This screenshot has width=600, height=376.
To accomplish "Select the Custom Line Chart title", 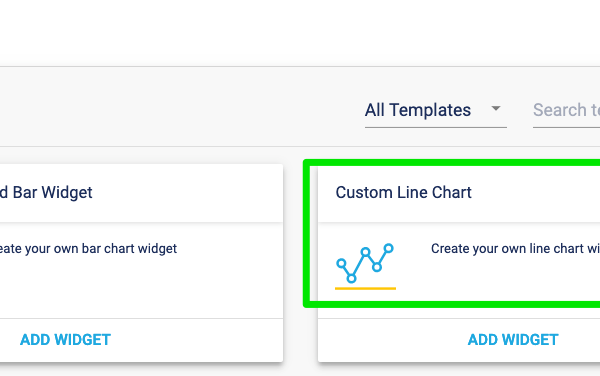I will 403,192.
